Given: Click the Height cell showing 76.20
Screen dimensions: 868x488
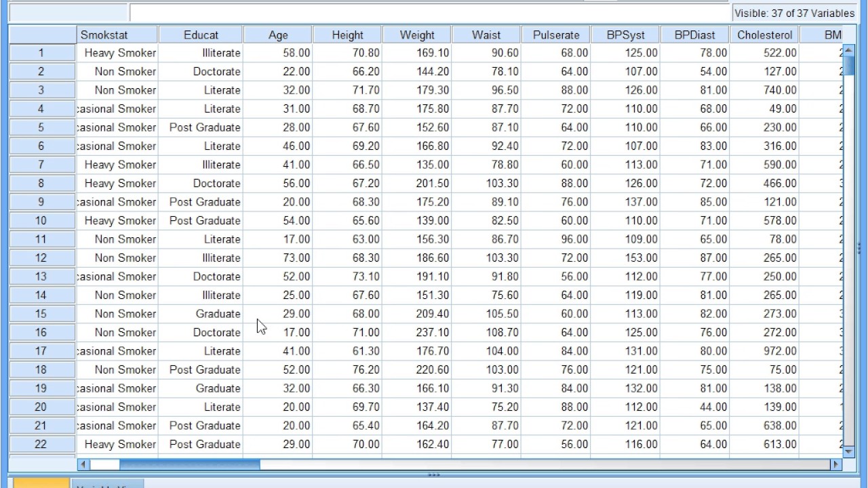Looking at the screenshot, I should [348, 370].
